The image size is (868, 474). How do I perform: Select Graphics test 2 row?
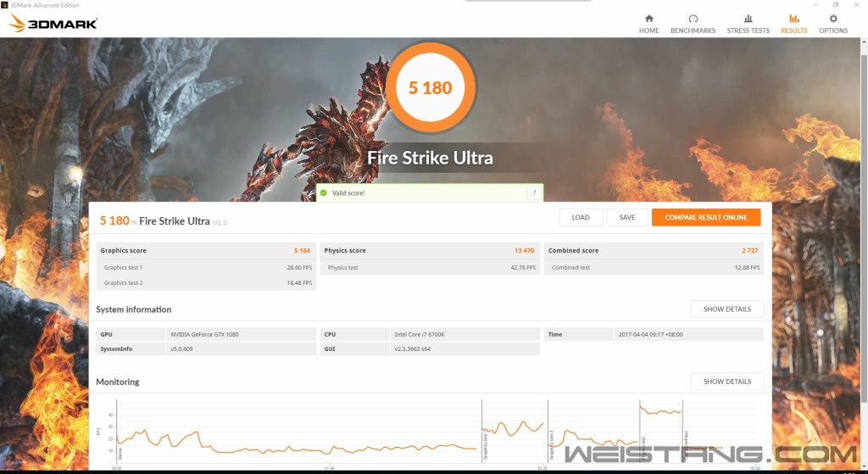(x=207, y=283)
